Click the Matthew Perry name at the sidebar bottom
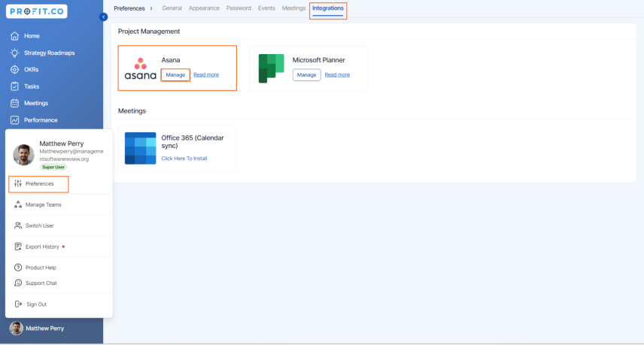This screenshot has width=644, height=345. point(45,328)
